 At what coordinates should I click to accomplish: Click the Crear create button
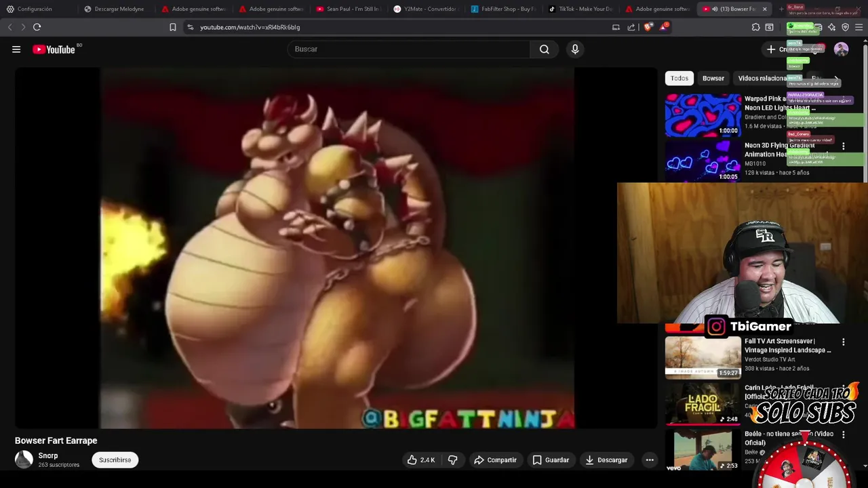pos(782,49)
